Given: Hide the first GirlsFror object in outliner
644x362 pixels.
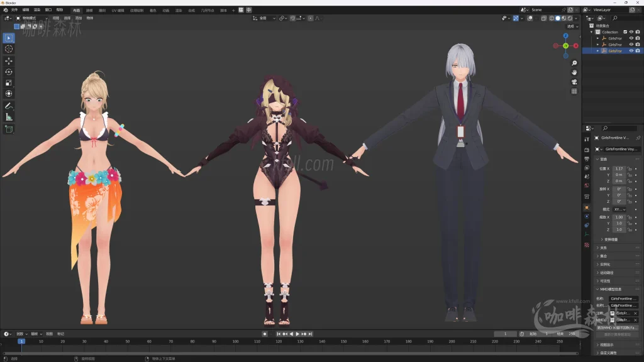Looking at the screenshot, I should [x=631, y=38].
